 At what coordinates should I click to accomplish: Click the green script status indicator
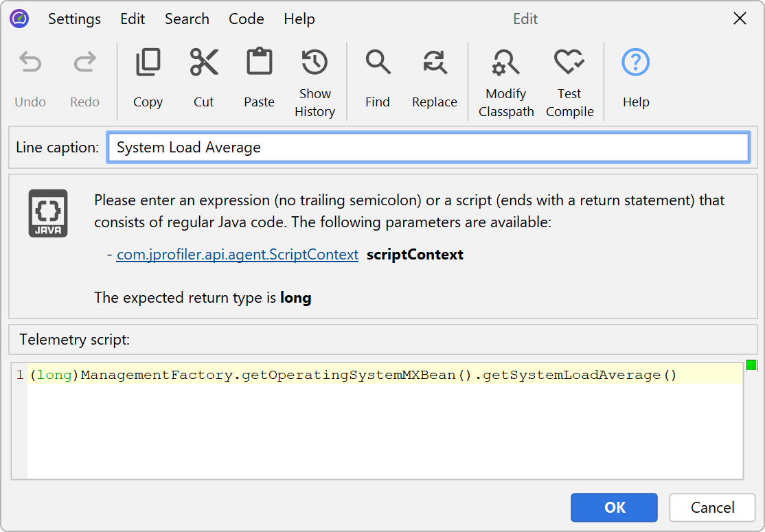click(751, 365)
